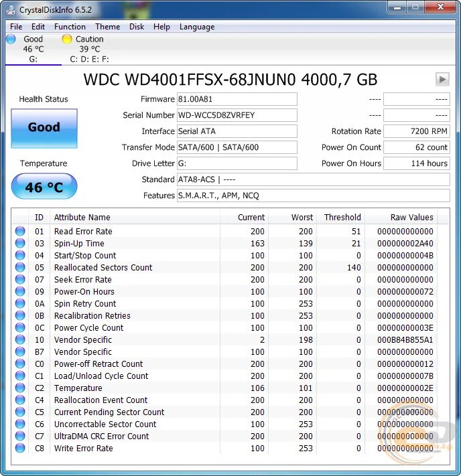Open the File menu

(16, 27)
